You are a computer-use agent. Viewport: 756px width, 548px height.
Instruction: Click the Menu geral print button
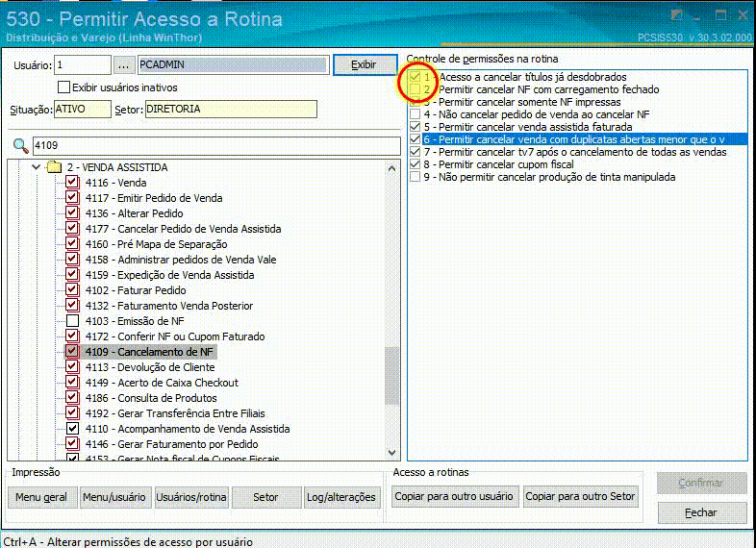point(42,497)
